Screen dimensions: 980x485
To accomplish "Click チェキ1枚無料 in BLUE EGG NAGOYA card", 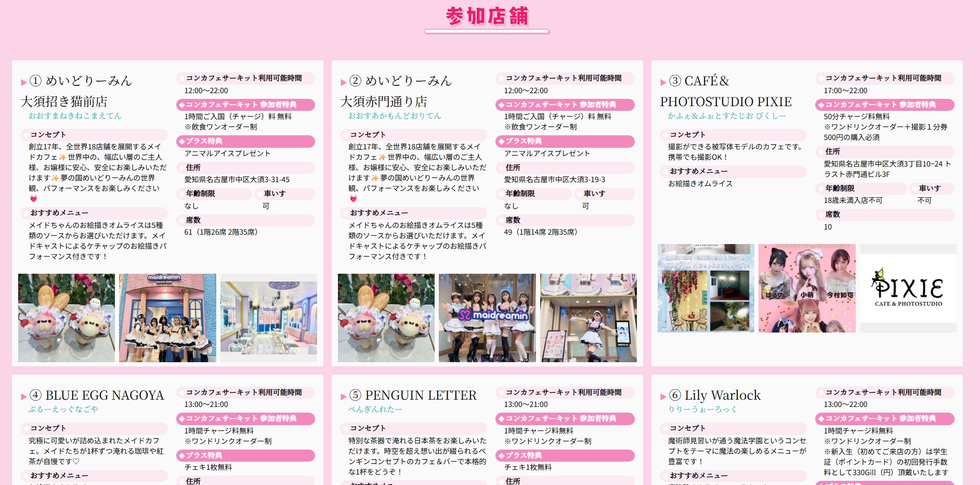I will pos(208,467).
